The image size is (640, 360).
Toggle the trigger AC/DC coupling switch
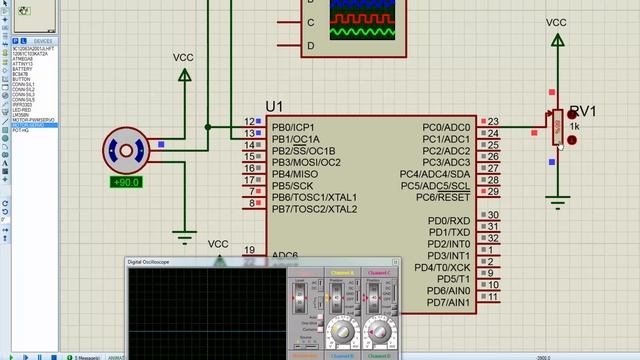(x=320, y=285)
